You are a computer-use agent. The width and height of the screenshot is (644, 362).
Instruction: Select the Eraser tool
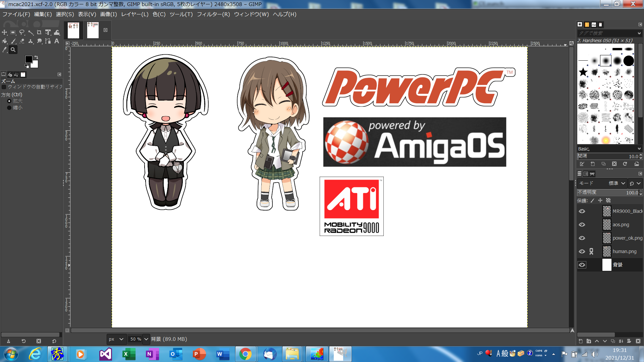coord(22,41)
